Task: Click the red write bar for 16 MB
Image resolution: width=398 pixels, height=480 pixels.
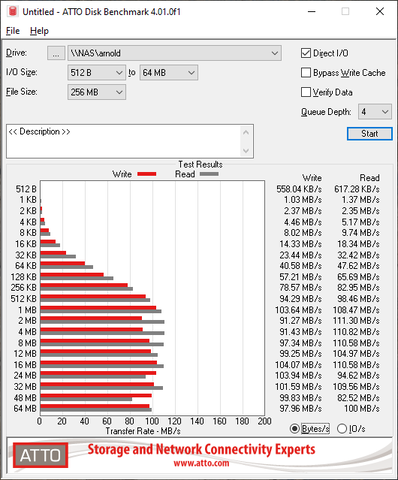Action: pos(99,363)
